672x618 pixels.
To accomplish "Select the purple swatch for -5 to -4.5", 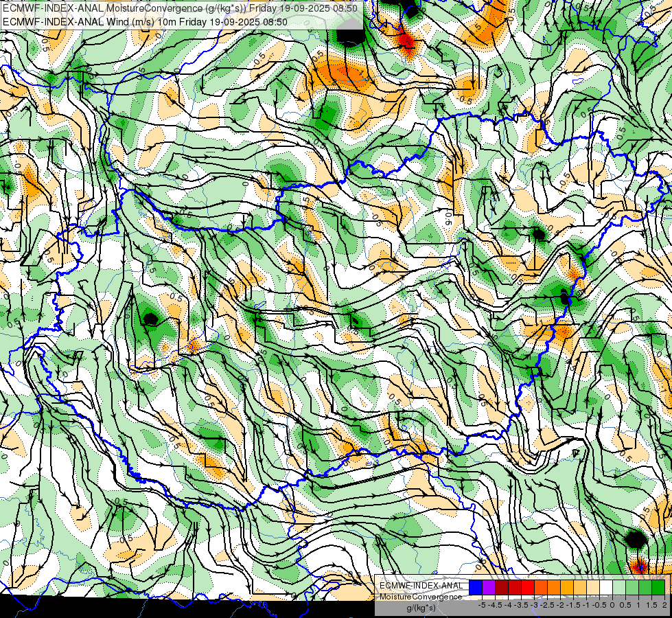I will point(489,587).
